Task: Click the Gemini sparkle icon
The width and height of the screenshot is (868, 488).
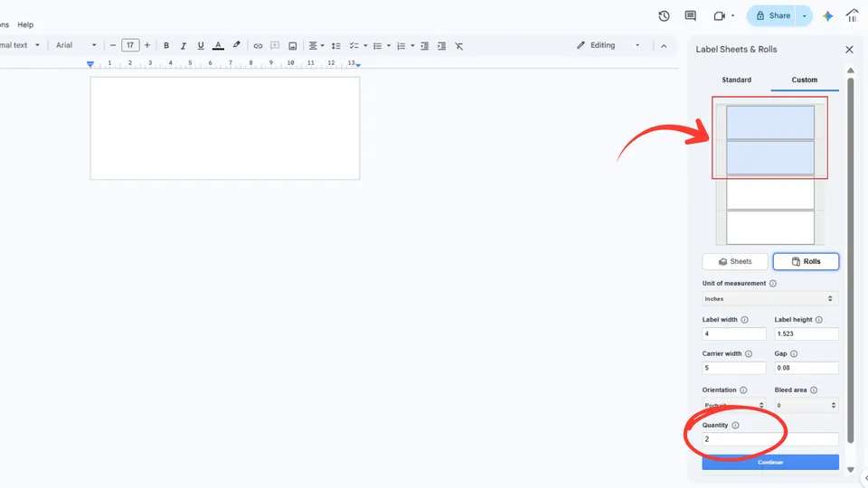Action: tap(827, 16)
